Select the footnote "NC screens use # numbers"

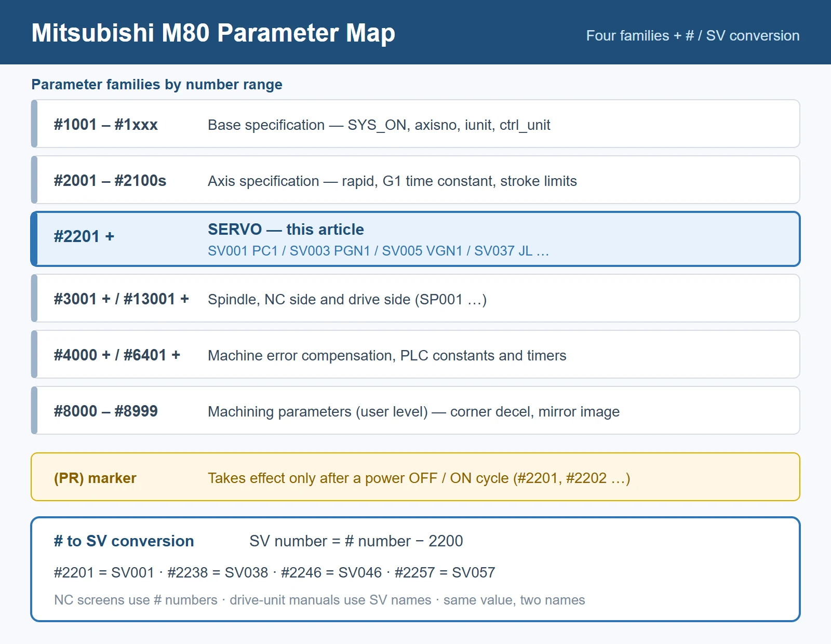click(319, 600)
